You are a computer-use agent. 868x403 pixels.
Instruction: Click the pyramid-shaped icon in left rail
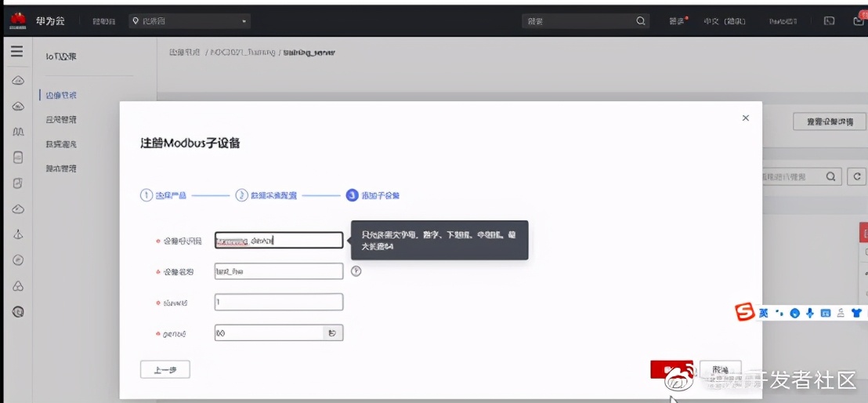tap(18, 234)
